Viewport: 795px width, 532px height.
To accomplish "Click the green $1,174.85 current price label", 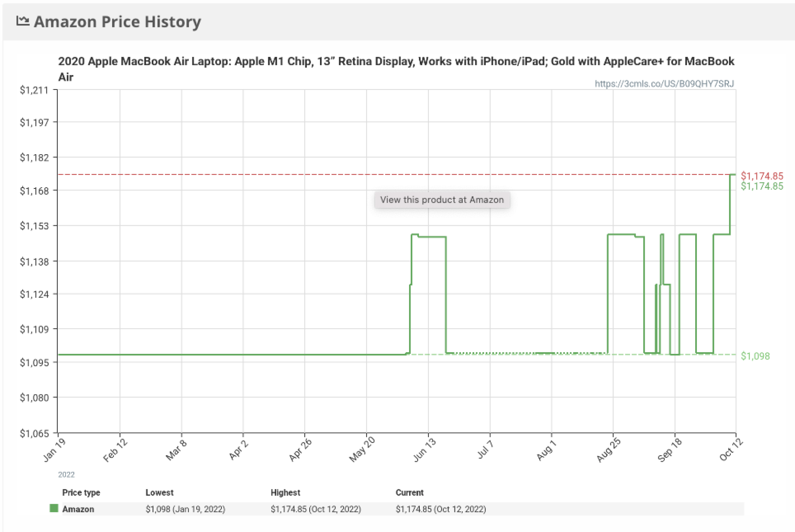I will (762, 186).
